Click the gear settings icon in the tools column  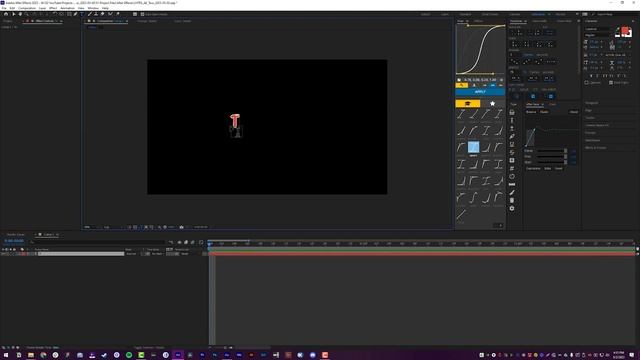tap(512, 209)
